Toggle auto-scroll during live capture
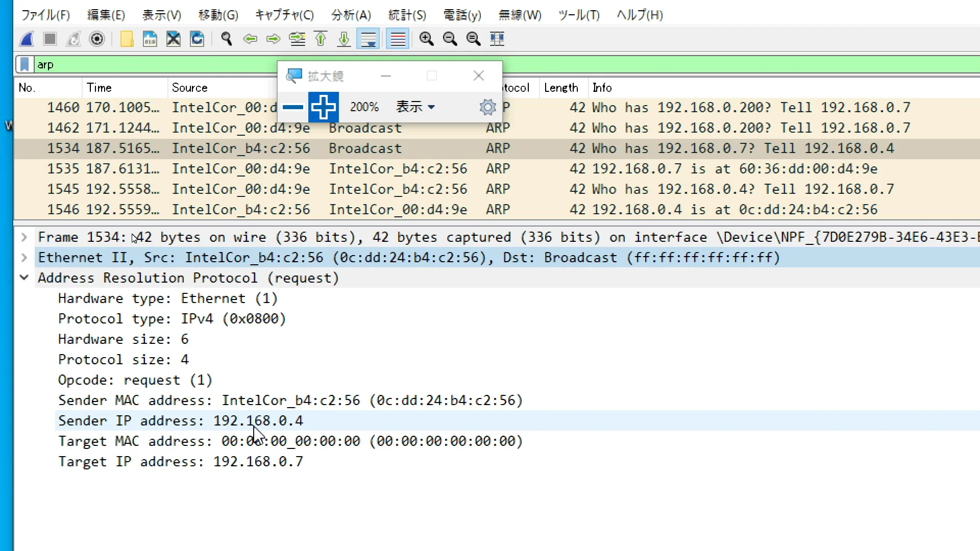 (x=368, y=39)
